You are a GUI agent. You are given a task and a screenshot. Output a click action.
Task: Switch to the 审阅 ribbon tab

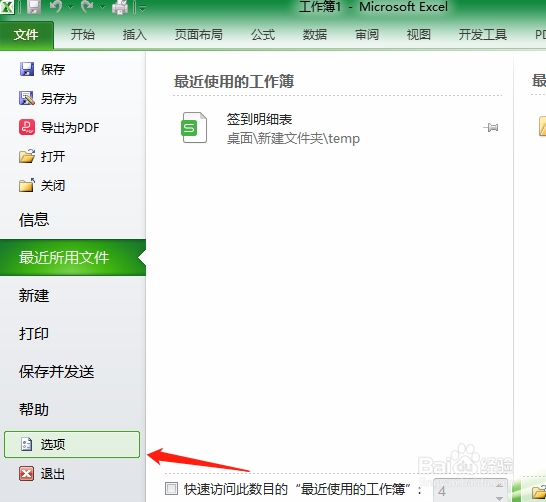point(367,35)
